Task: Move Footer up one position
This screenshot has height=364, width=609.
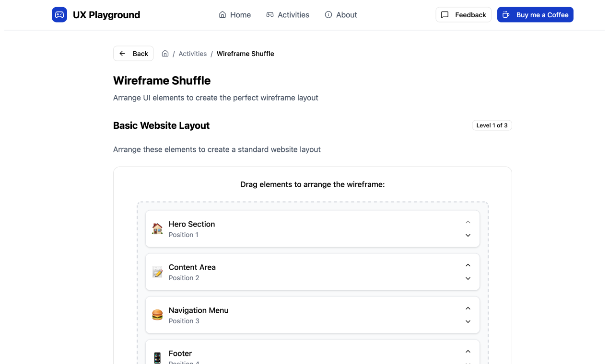Action: pyautogui.click(x=468, y=352)
